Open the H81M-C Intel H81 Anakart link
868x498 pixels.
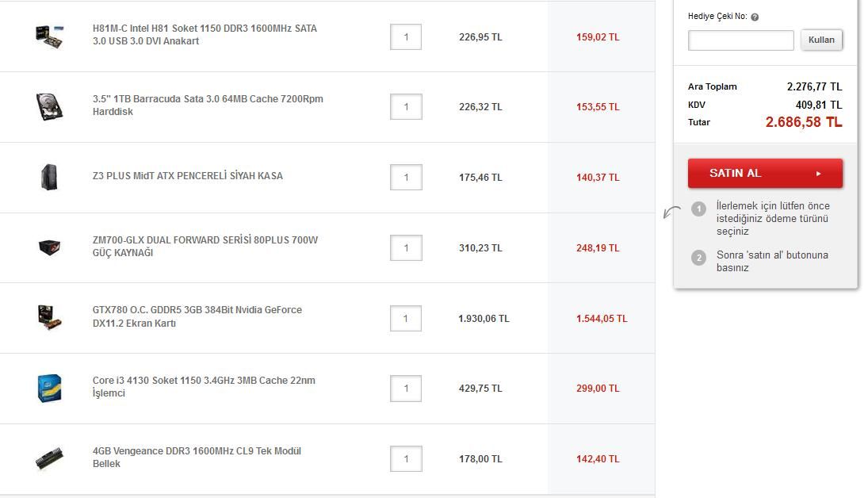[205, 35]
